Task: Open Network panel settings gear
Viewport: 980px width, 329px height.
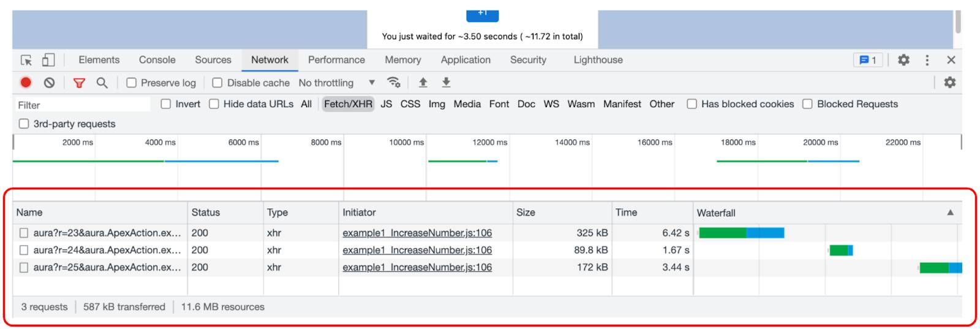Action: click(949, 82)
